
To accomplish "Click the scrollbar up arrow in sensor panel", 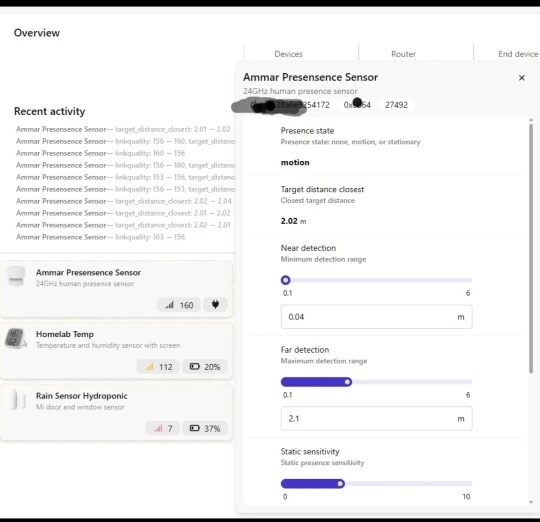I will [531, 120].
